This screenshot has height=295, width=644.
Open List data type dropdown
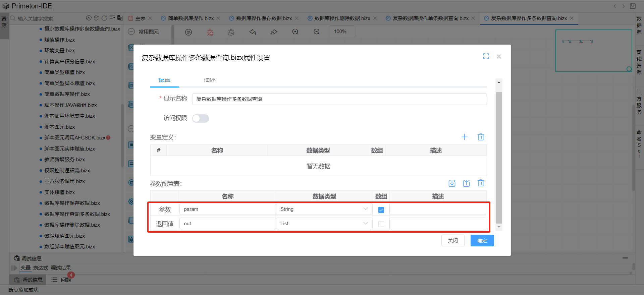pos(324,224)
